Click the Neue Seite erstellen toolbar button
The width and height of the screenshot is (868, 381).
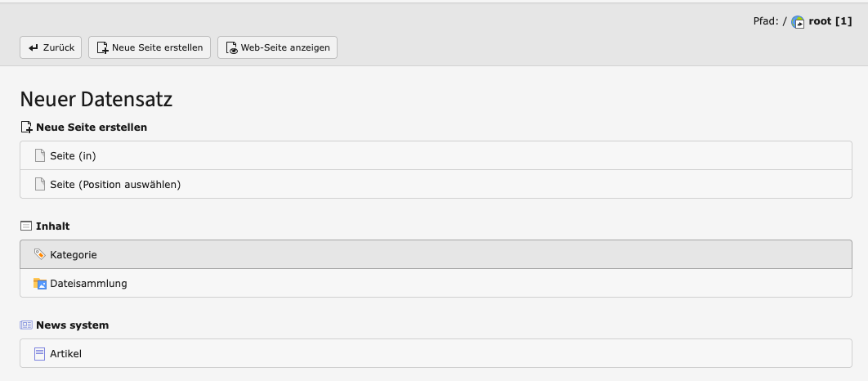tap(150, 47)
